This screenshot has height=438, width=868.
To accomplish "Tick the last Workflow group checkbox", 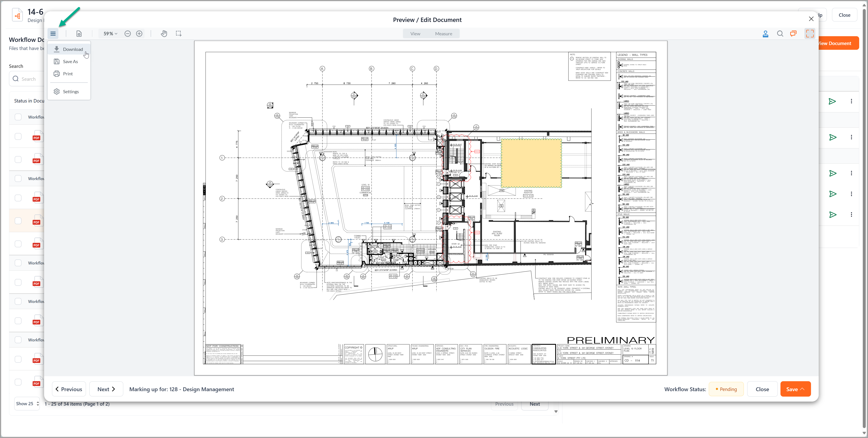I will [x=18, y=340].
